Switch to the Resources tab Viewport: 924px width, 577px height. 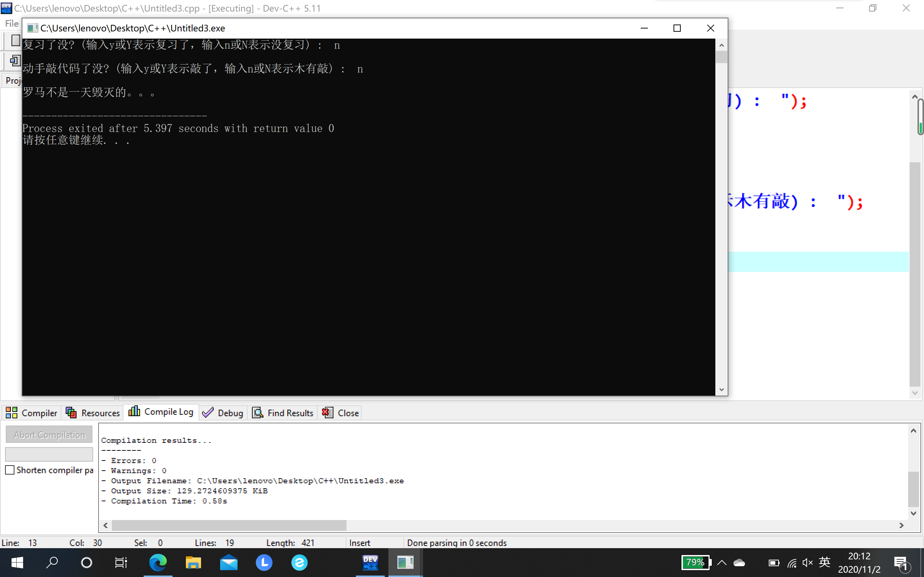click(92, 413)
